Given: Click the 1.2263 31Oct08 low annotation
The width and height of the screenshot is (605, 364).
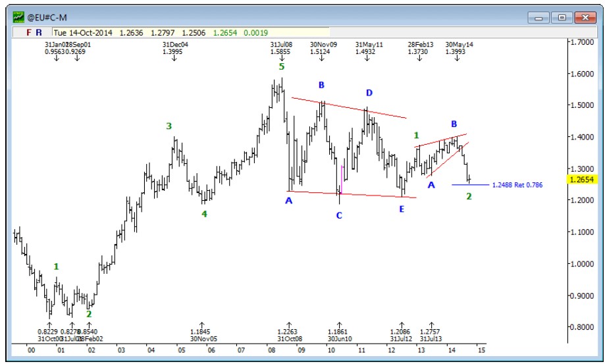Looking at the screenshot, I should click(290, 335).
